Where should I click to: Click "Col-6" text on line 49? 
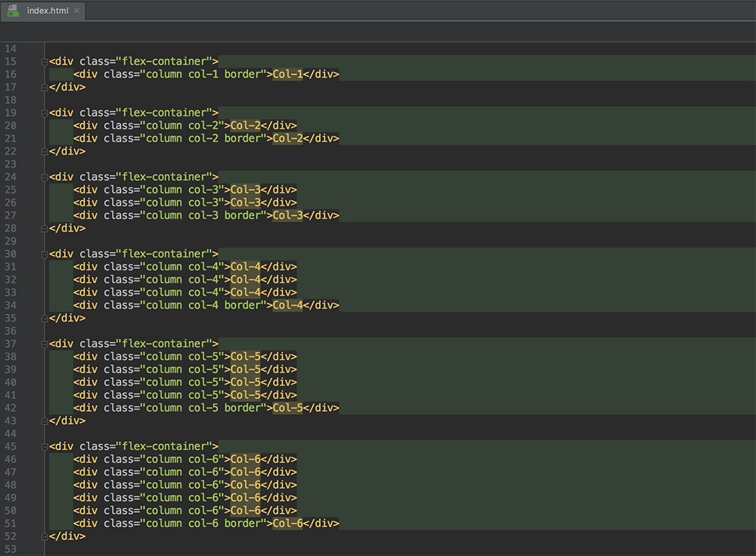[x=246, y=498]
